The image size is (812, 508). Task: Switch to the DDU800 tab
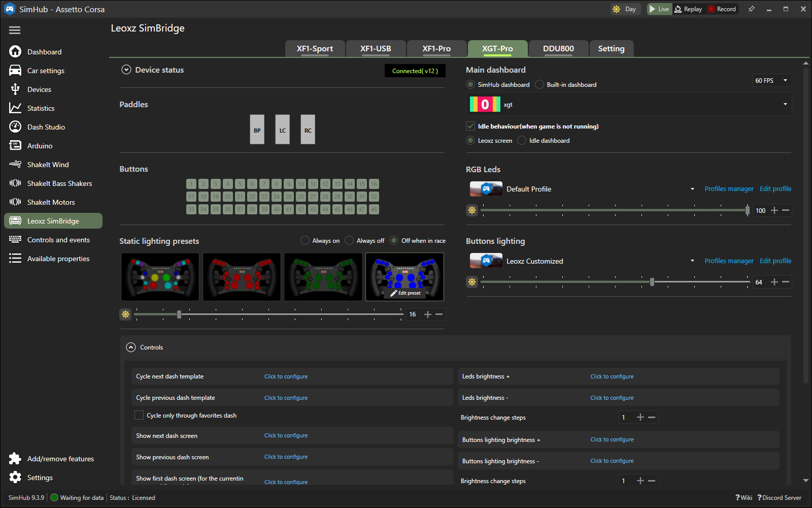pos(558,49)
